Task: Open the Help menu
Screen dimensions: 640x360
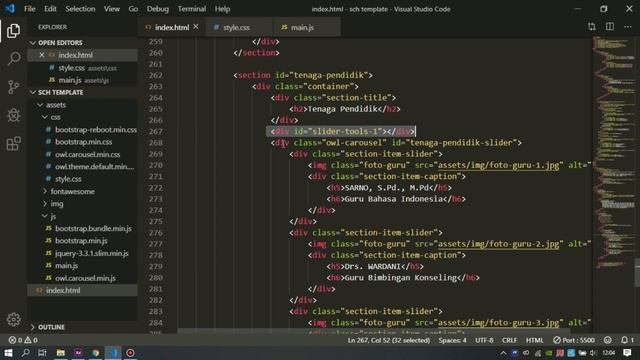Action: coord(222,9)
